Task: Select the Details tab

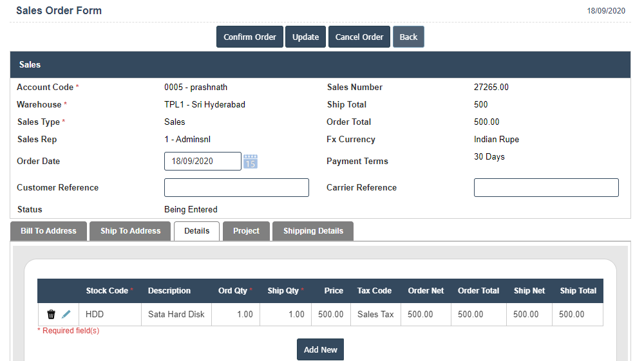Action: (x=196, y=231)
